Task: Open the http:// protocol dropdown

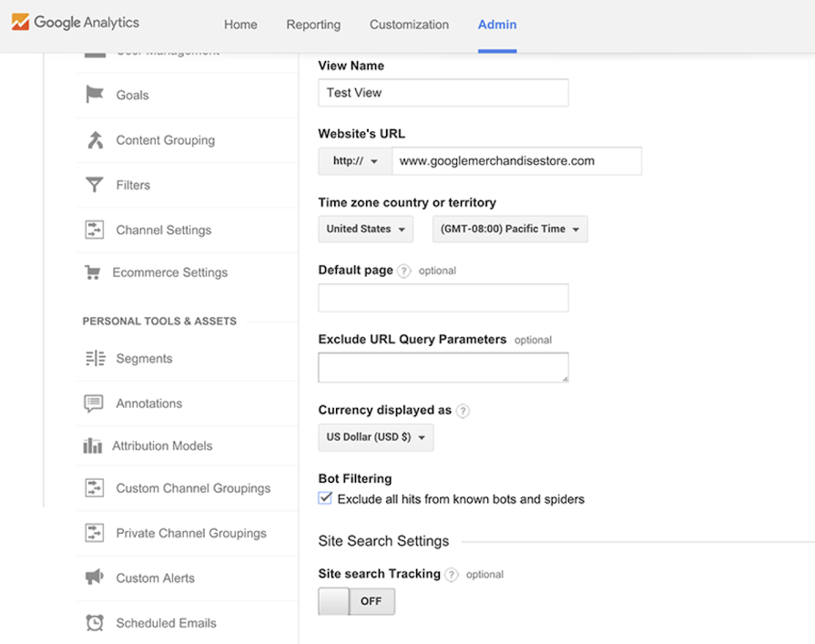Action: point(355,161)
